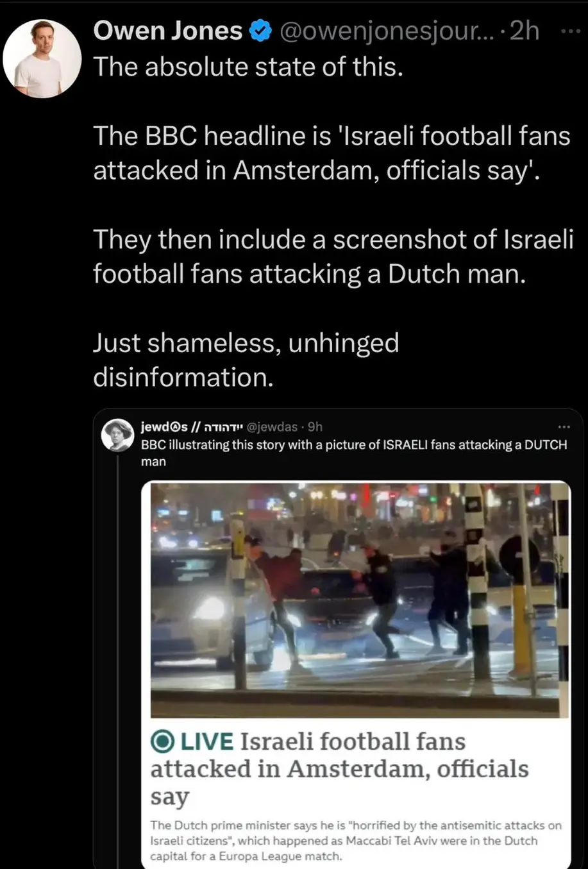Click the jewdas profile avatar
Screen dimensions: 588x869
click(x=118, y=435)
